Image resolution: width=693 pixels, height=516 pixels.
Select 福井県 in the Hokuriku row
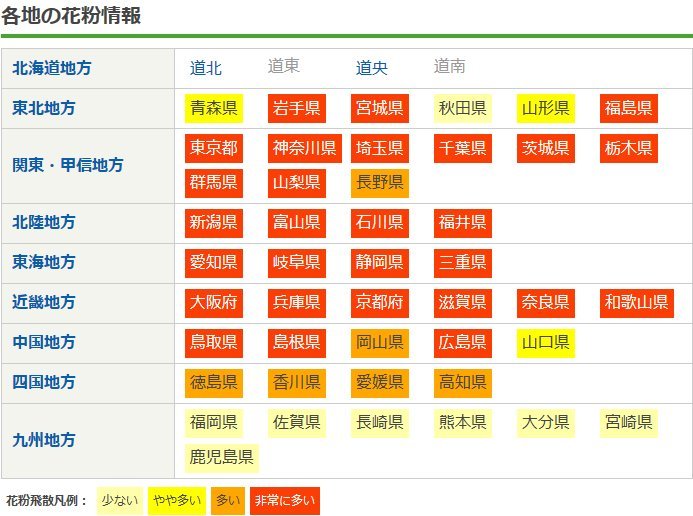click(x=462, y=222)
